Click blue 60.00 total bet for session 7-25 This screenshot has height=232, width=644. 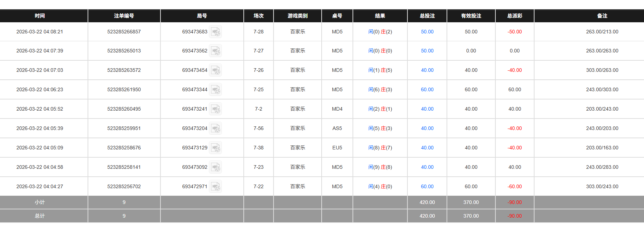(x=427, y=89)
